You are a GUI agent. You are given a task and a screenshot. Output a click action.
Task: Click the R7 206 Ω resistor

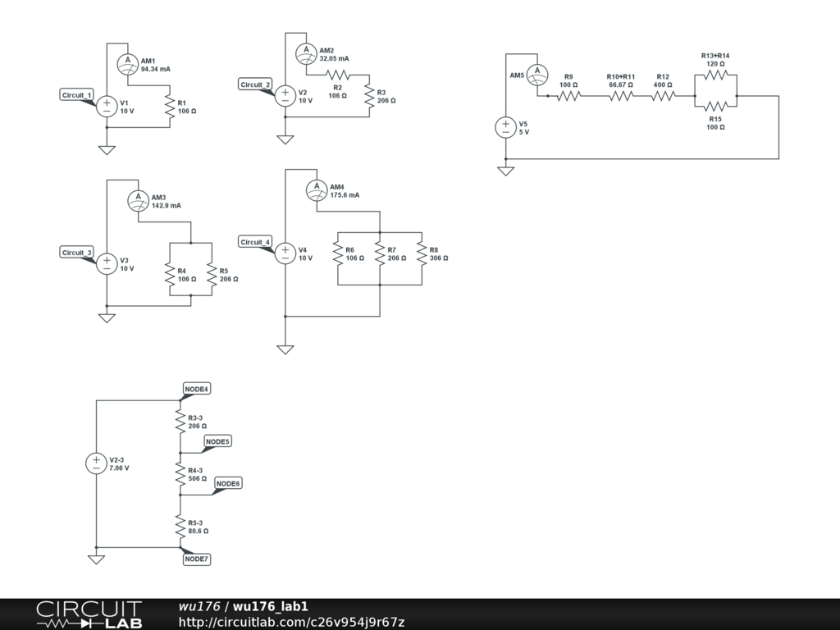380,253
